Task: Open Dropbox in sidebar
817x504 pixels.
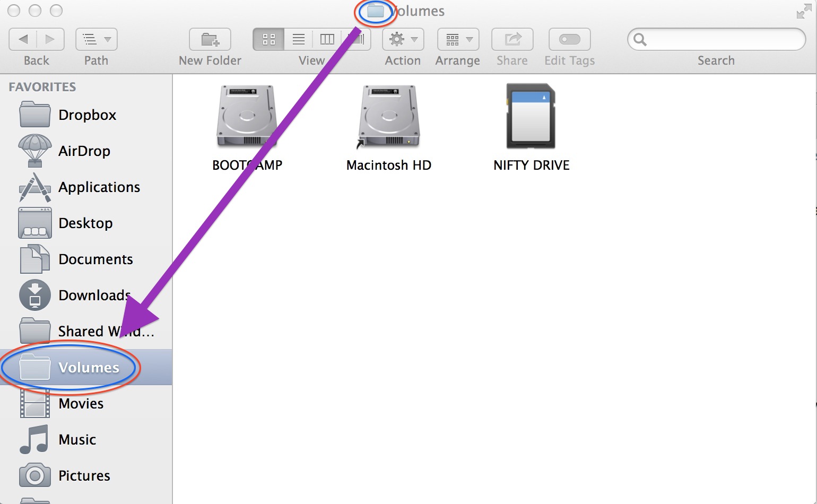Action: (x=86, y=115)
